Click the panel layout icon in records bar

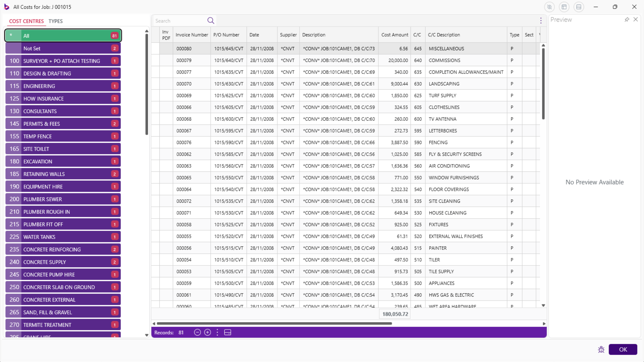click(x=228, y=333)
